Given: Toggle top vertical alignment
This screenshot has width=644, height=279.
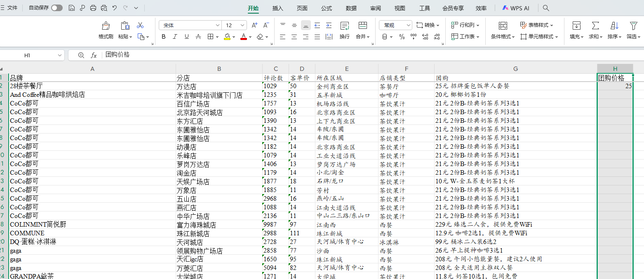Looking at the screenshot, I should [282, 25].
